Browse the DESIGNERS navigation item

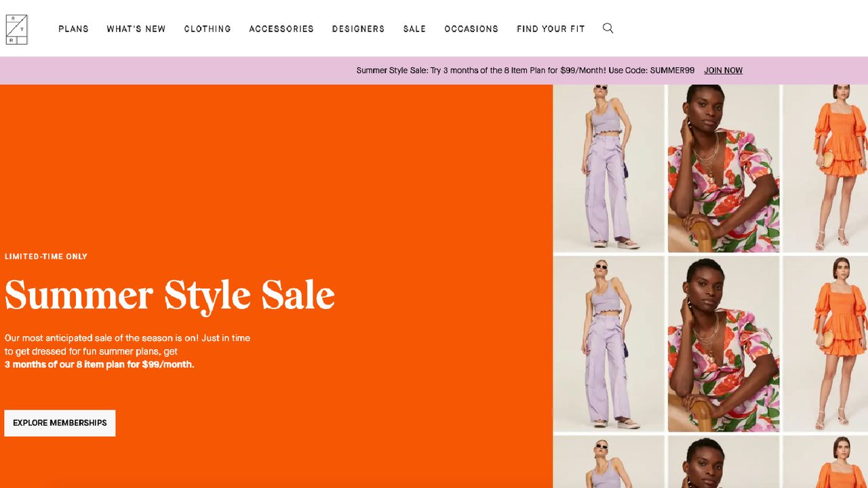coord(358,28)
